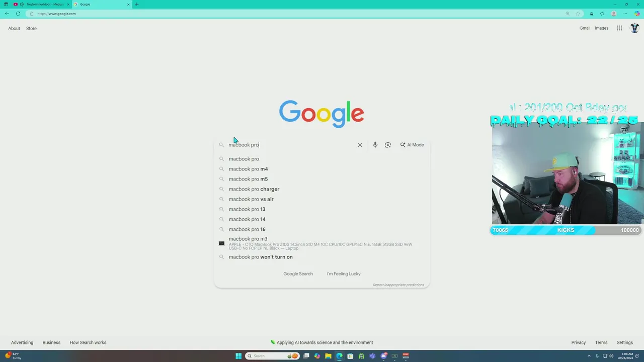Choose suggestion 'macbook pro m4'

click(322, 169)
